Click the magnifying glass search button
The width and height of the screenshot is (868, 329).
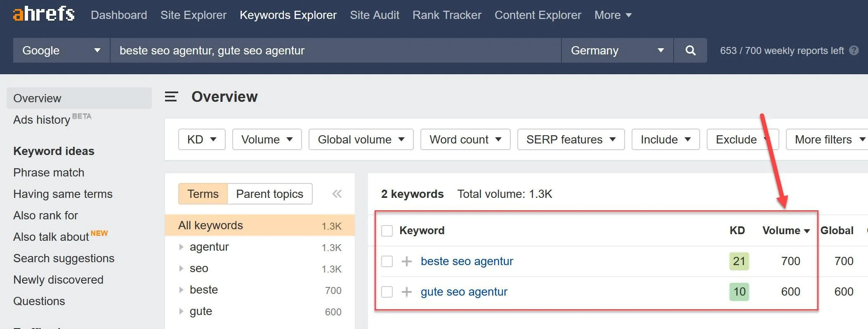[691, 50]
